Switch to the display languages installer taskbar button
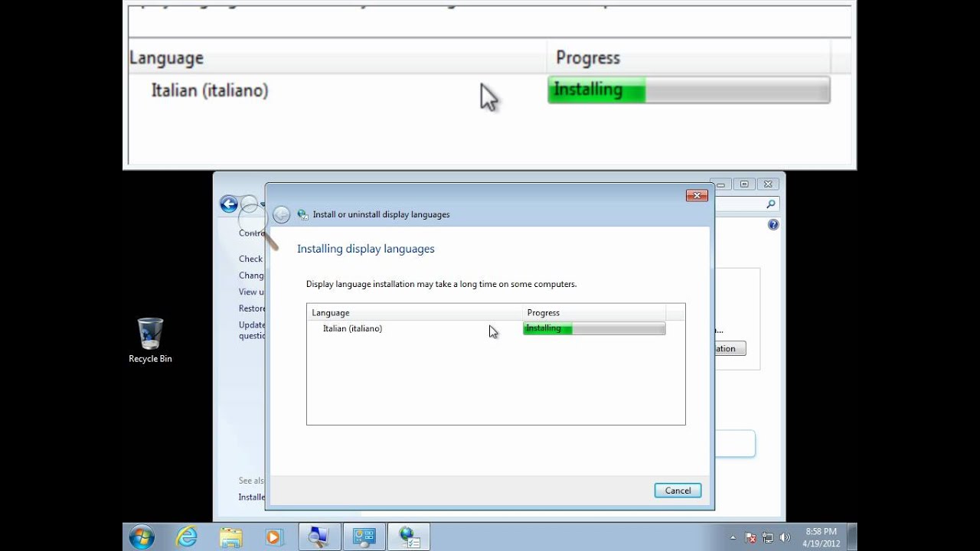 point(409,537)
